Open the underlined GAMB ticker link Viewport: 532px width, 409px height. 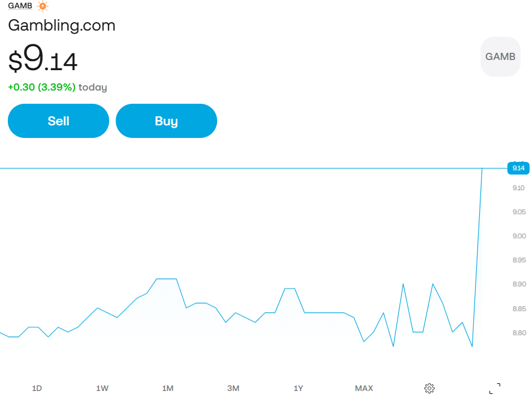point(20,6)
